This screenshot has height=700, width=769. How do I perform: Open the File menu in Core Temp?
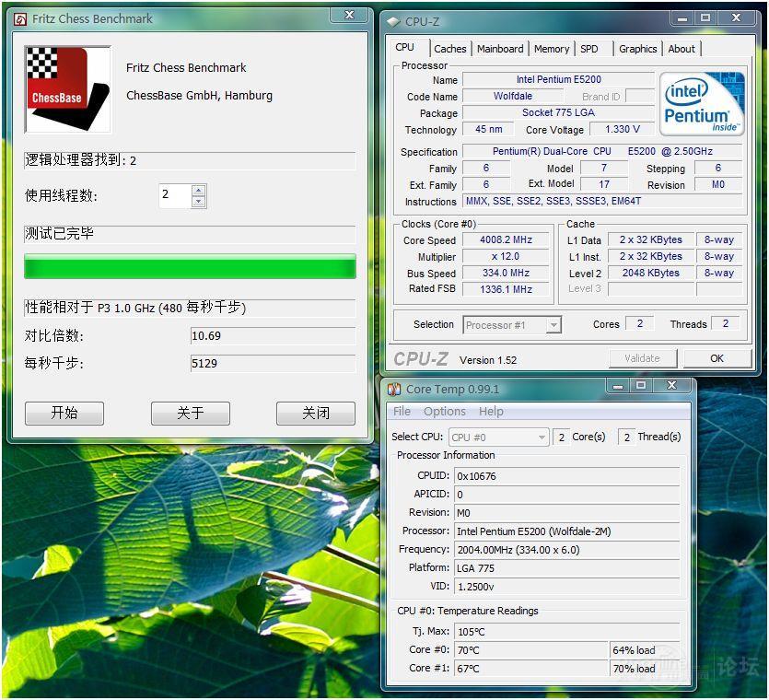tap(402, 412)
